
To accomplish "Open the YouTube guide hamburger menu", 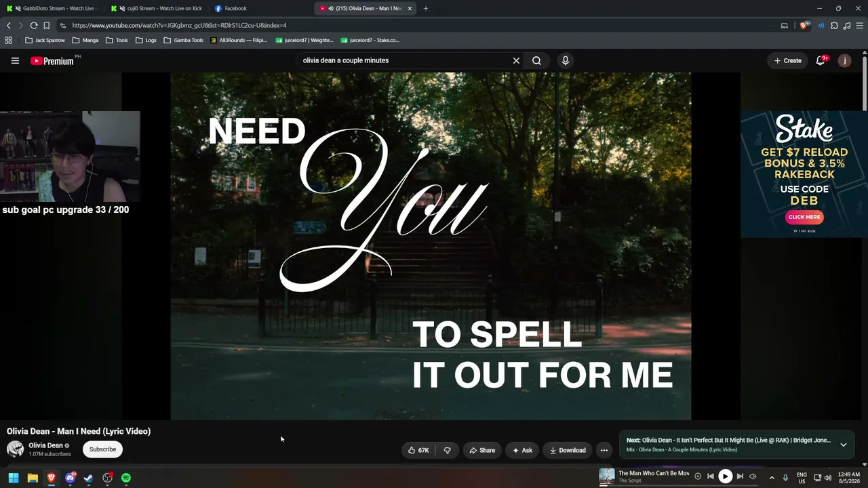I will tap(15, 60).
